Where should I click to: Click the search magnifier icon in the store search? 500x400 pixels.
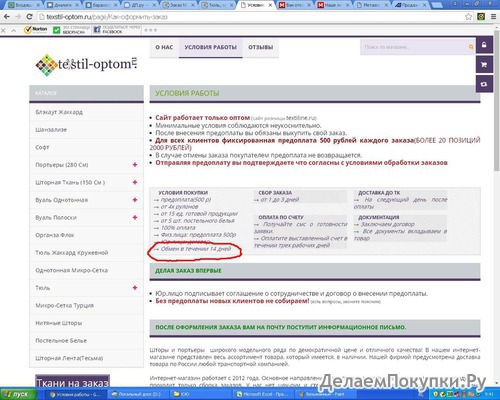coord(471,47)
